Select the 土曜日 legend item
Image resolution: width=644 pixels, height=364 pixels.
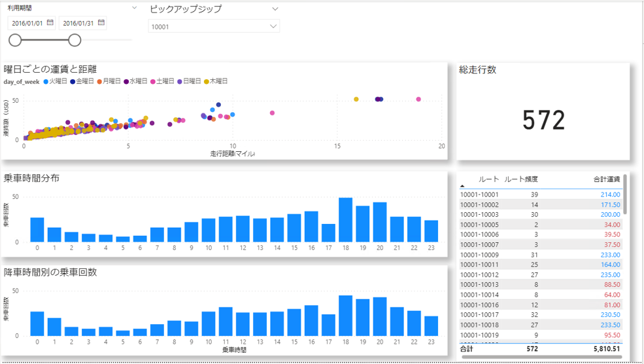click(x=165, y=82)
